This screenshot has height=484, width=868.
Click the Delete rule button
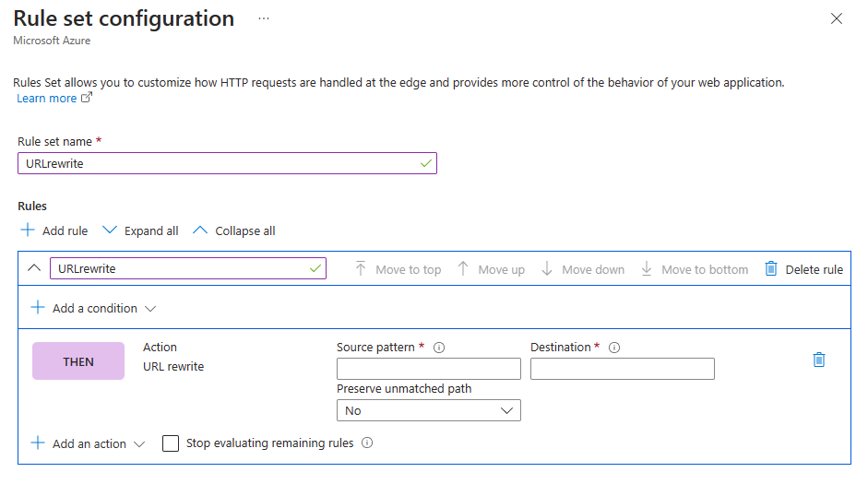803,269
